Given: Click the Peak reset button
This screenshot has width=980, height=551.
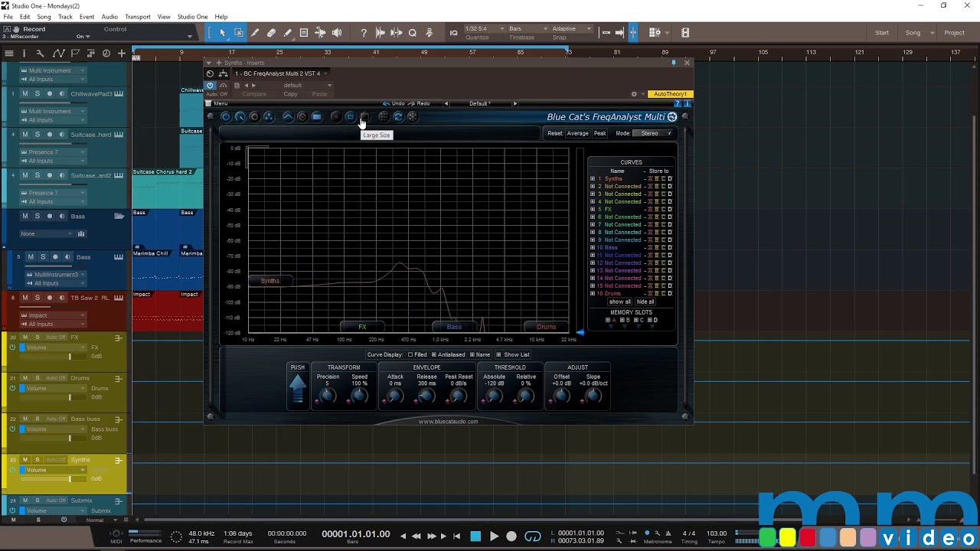Looking at the screenshot, I should (599, 133).
